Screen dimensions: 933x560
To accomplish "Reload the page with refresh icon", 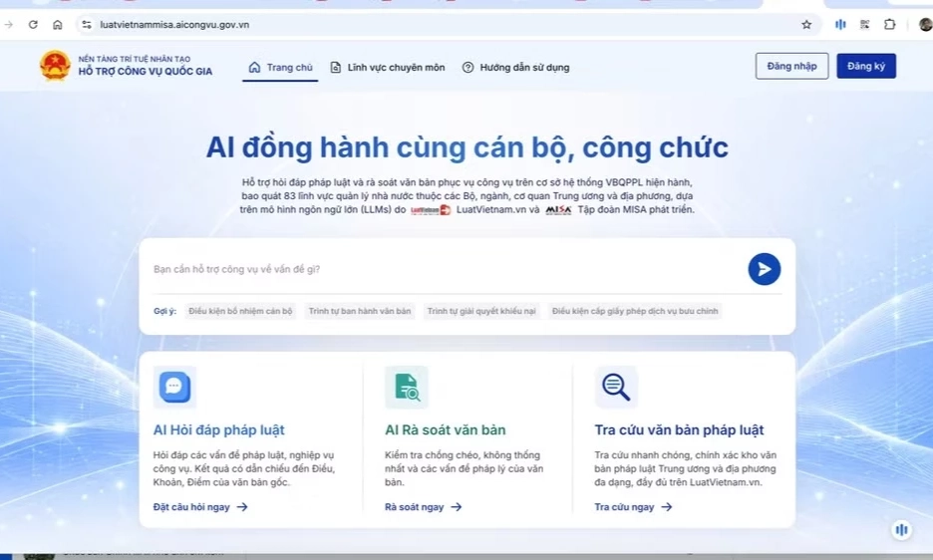I will point(33,24).
